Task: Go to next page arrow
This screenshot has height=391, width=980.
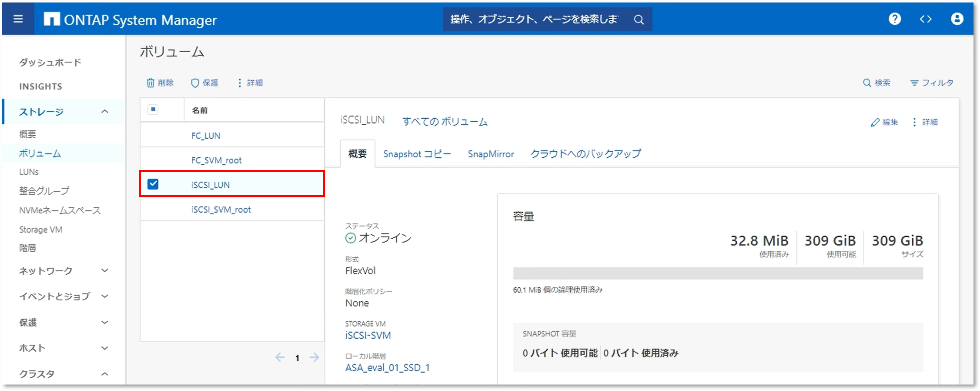Action: (314, 357)
